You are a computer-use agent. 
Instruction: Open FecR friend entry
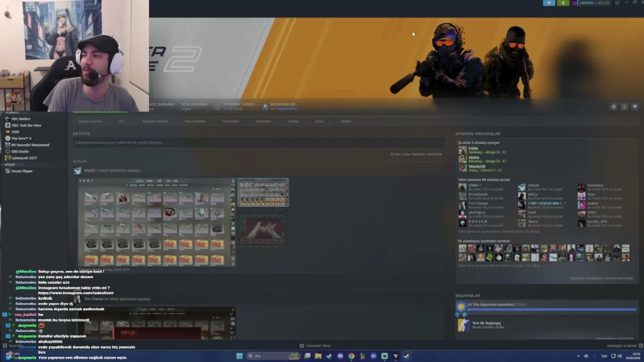pyautogui.click(x=541, y=214)
